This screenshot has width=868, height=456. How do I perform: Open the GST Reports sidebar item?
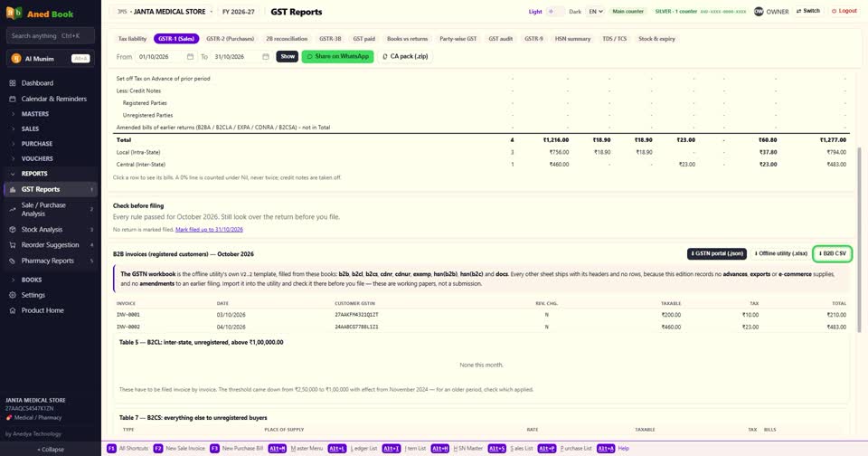[50, 189]
